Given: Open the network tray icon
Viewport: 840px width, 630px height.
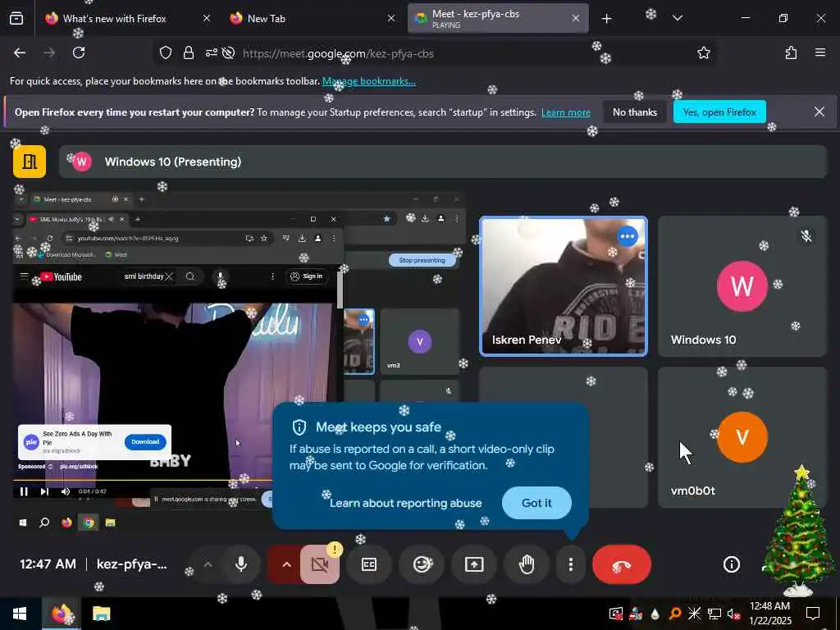Looking at the screenshot, I should tap(714, 614).
